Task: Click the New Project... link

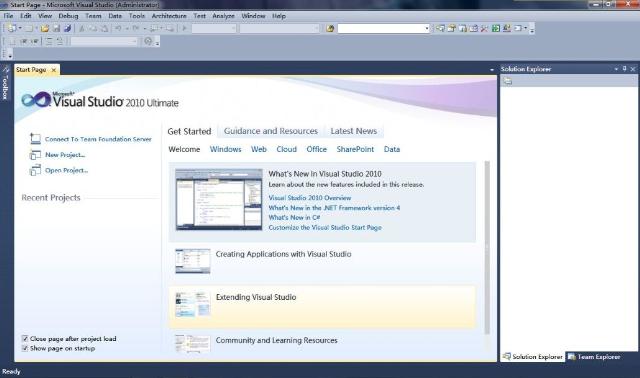Action: pyautogui.click(x=65, y=155)
